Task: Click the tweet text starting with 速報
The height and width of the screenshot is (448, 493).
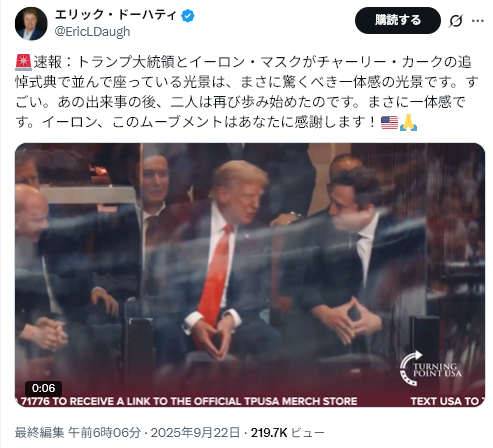Action: [247, 92]
